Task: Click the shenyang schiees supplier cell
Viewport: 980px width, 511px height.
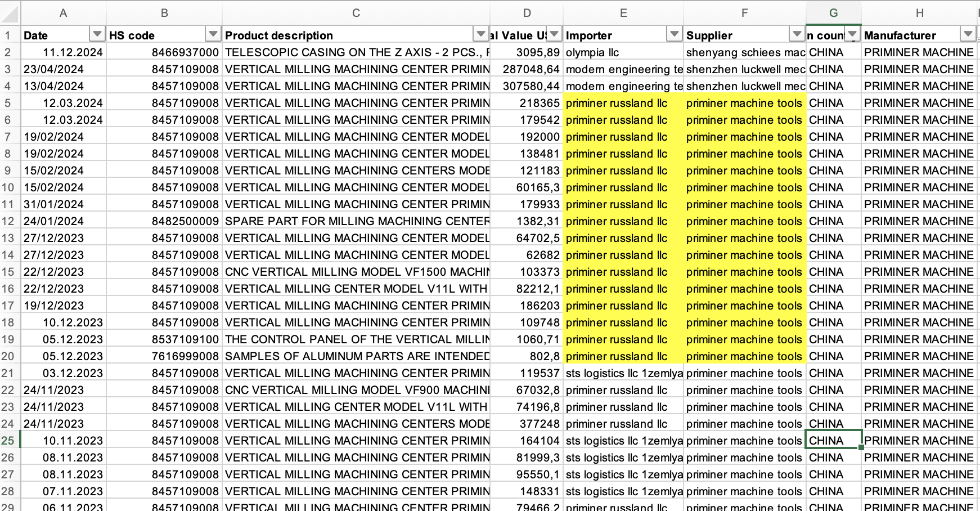Action: [744, 52]
